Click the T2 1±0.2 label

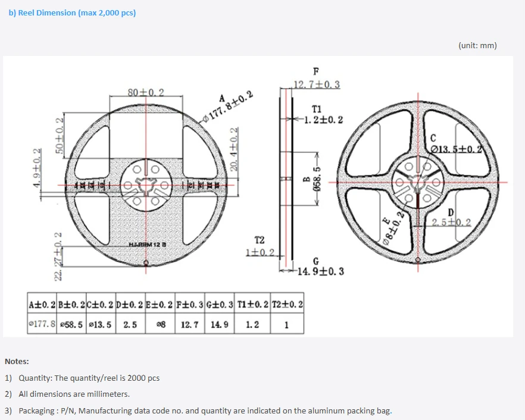tap(260, 247)
